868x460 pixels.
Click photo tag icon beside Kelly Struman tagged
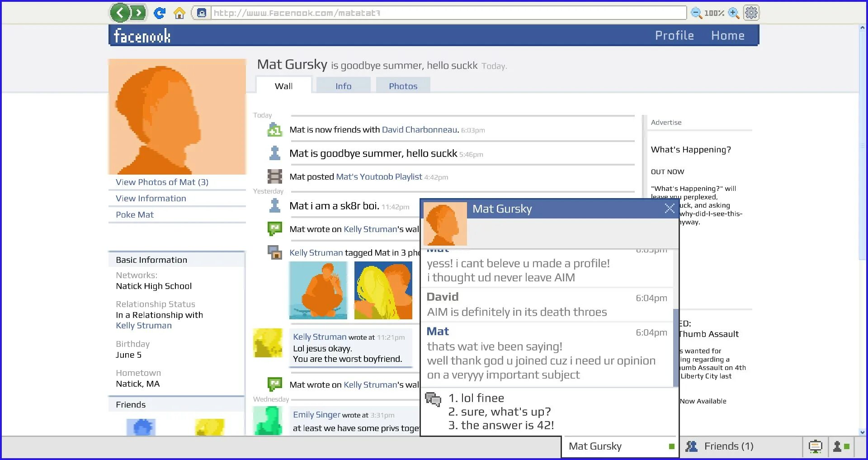(274, 252)
